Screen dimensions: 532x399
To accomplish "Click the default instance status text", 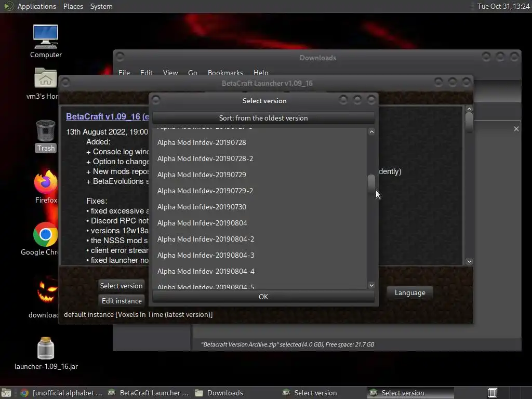I will coord(138,314).
